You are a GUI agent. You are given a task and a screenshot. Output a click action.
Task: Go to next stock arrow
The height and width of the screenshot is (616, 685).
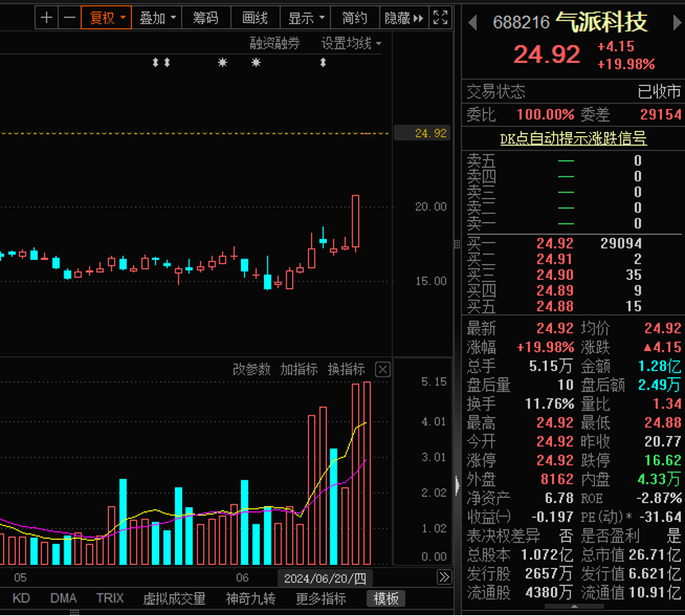click(x=677, y=22)
